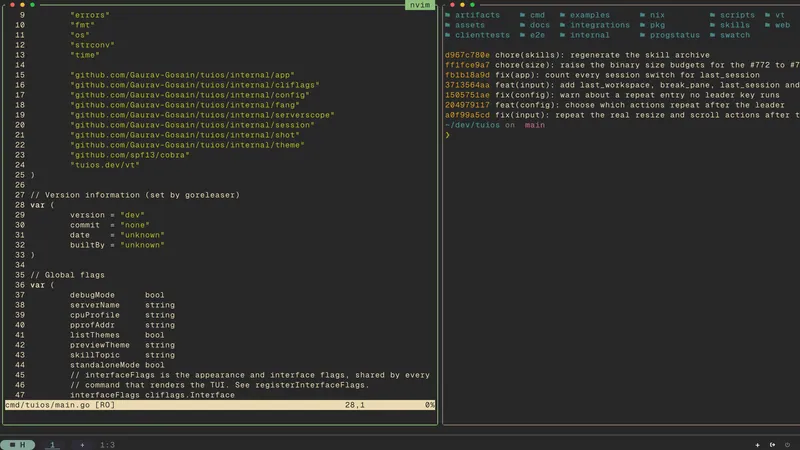This screenshot has height=450, width=800.
Task: Click the previewTheme string declaration
Action: tap(122, 345)
